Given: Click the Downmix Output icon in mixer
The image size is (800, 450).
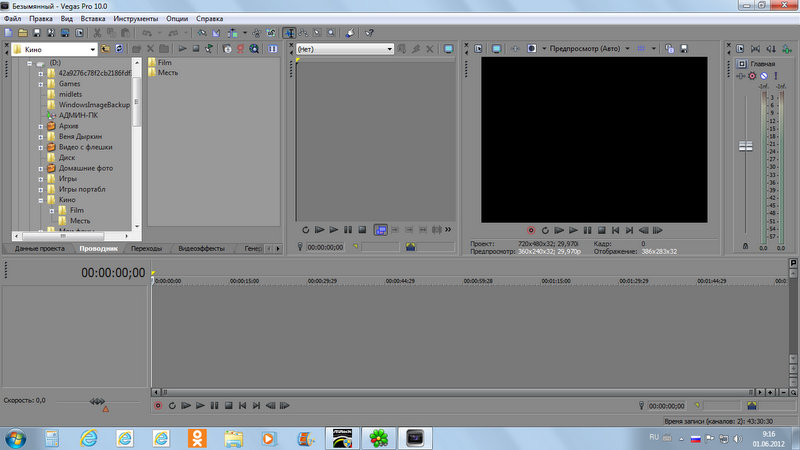Looking at the screenshot, I should coord(756,48).
